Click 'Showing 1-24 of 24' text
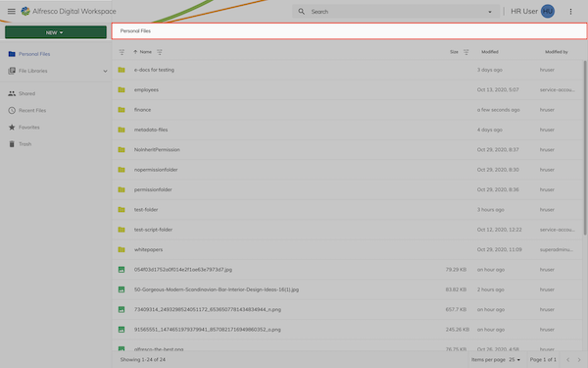This screenshot has width=588, height=368. [x=142, y=360]
